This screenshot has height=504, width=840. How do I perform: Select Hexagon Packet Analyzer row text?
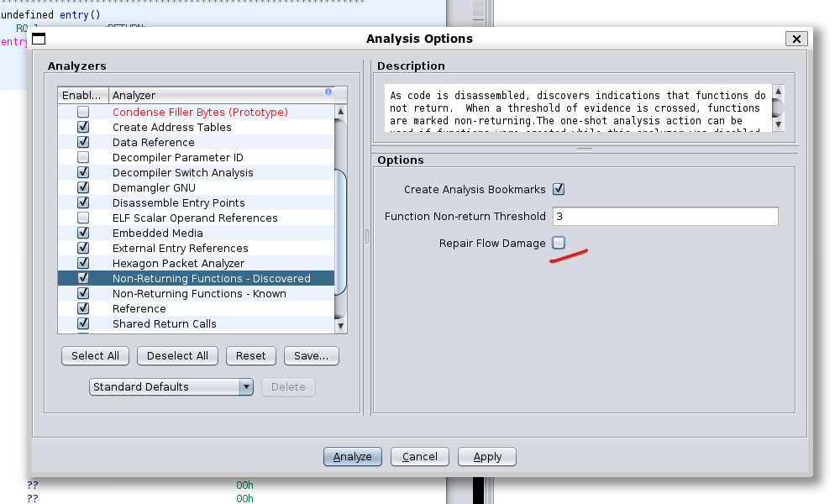(178, 264)
